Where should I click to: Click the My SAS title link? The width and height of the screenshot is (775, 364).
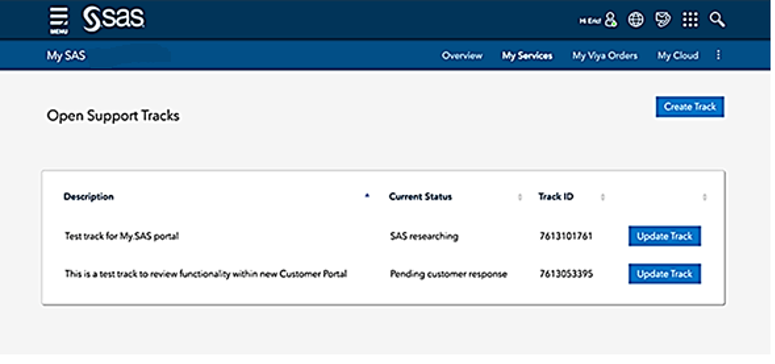[x=66, y=56]
